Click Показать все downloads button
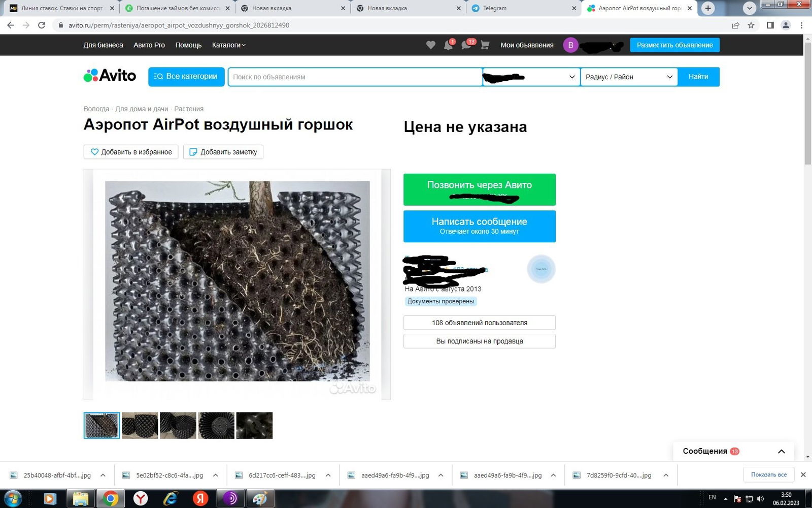The height and width of the screenshot is (508, 812). click(x=769, y=474)
